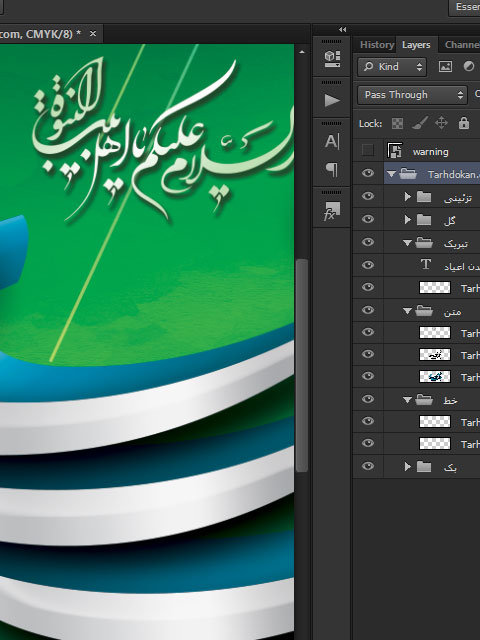The width and height of the screenshot is (480, 640).
Task: Select the Tarhdokan group name
Action: click(452, 175)
